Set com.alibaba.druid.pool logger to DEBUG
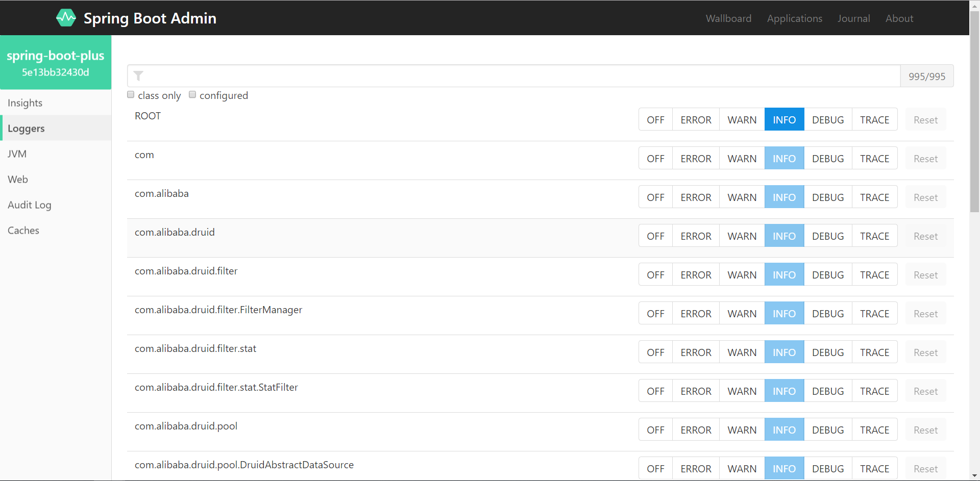Viewport: 980px width, 481px height. tap(828, 430)
